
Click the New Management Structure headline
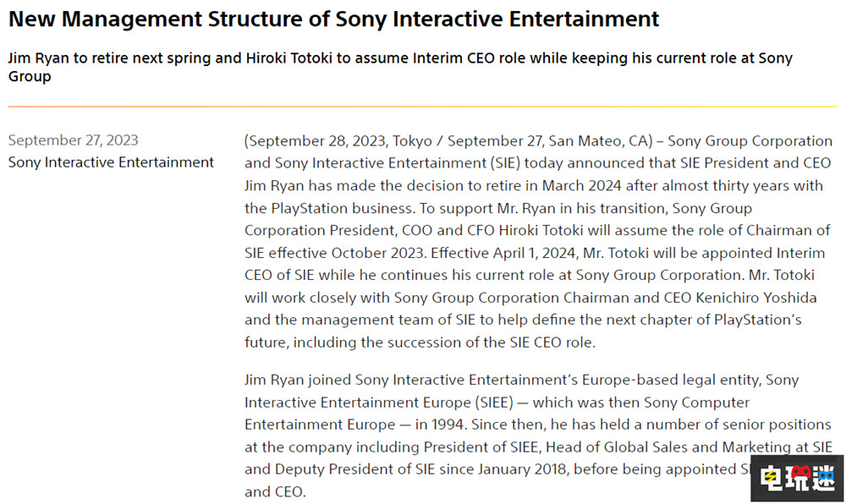click(333, 18)
